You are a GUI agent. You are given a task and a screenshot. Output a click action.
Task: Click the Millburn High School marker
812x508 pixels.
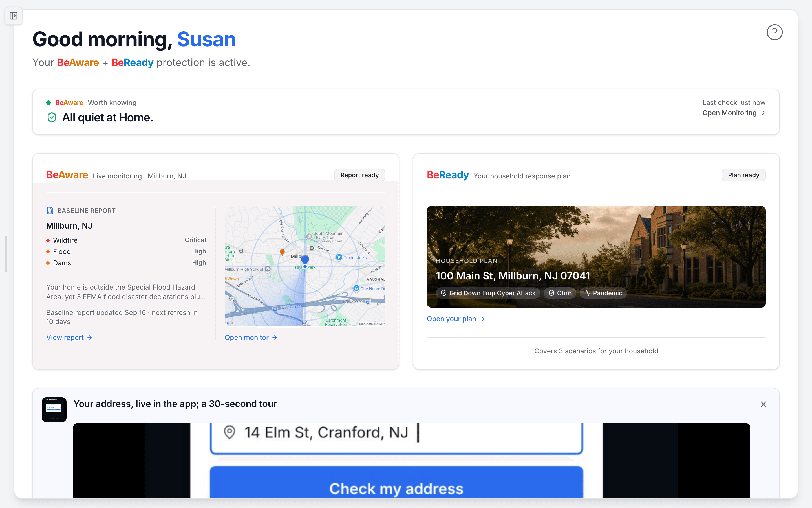point(267,269)
